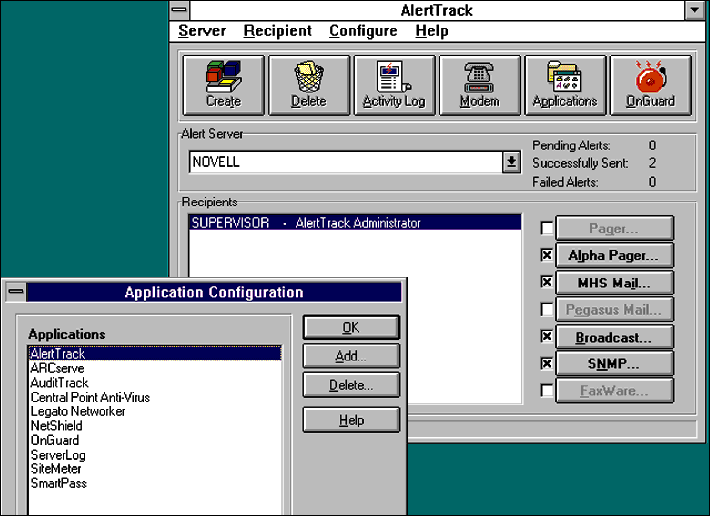710x516 pixels.
Task: Click the Create toolbar icon
Action: pyautogui.click(x=223, y=86)
